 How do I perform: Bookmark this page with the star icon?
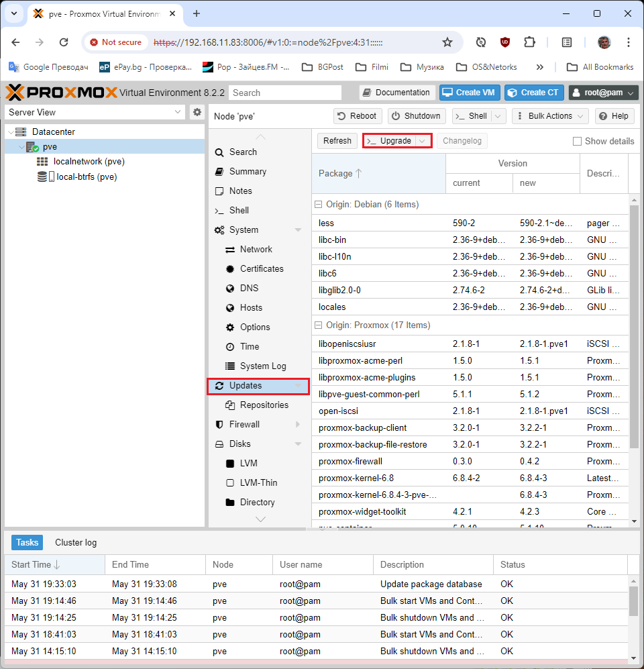(x=447, y=42)
